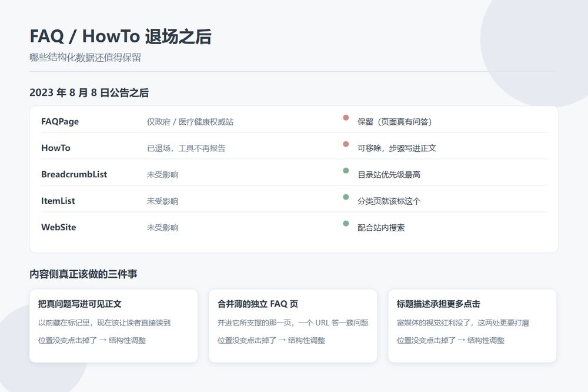Click '位置没变点击掉了' line in 标题描述 card
588x392 pixels.
[x=450, y=340]
